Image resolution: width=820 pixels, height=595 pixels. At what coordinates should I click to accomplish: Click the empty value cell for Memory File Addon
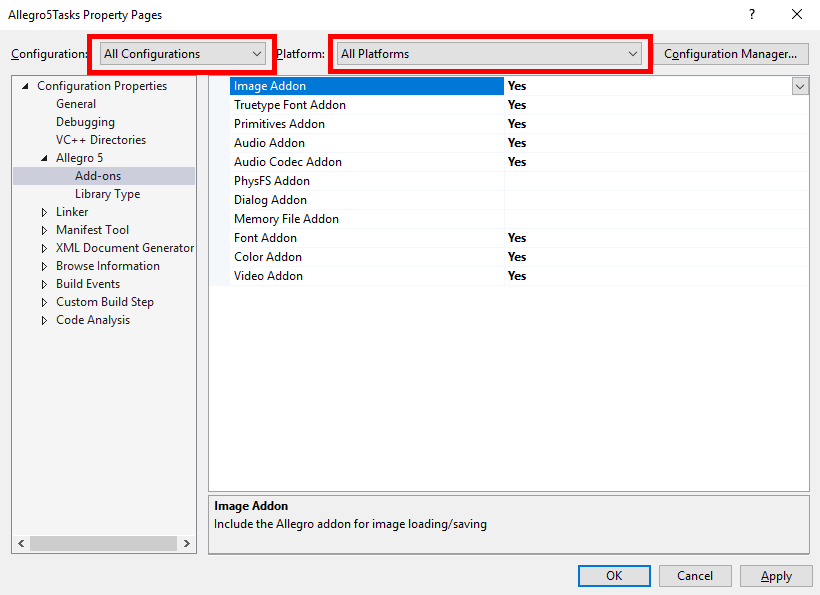(x=656, y=219)
